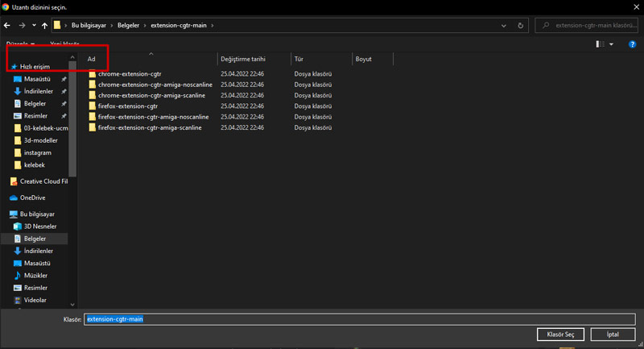Go up one folder level

[x=44, y=26]
